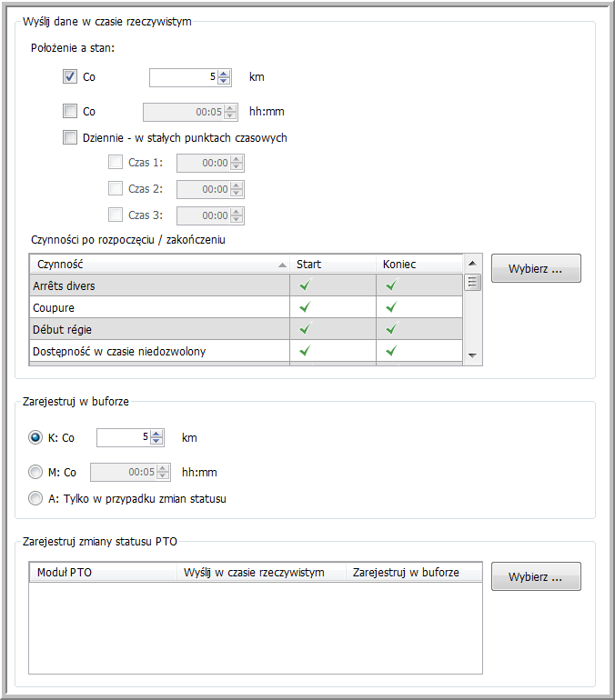Uncheck the Co km checkbox
Viewport: 615px width, 700px height.
click(70, 77)
